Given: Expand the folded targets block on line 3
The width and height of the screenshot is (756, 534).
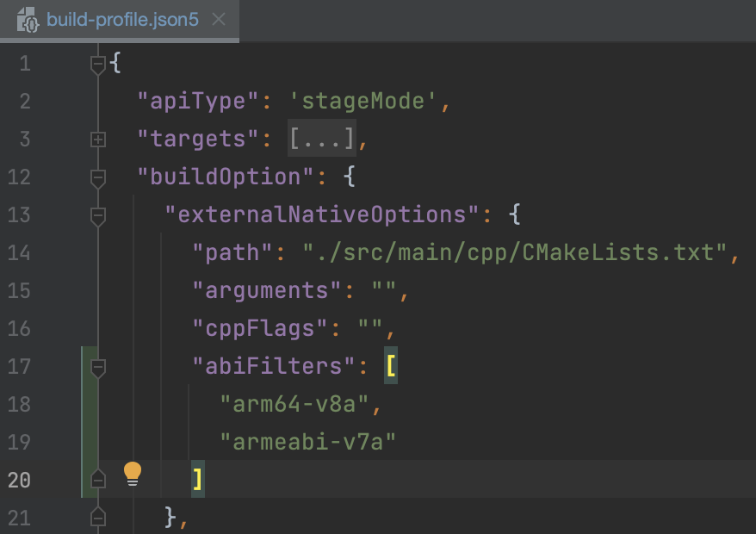Looking at the screenshot, I should click(98, 140).
